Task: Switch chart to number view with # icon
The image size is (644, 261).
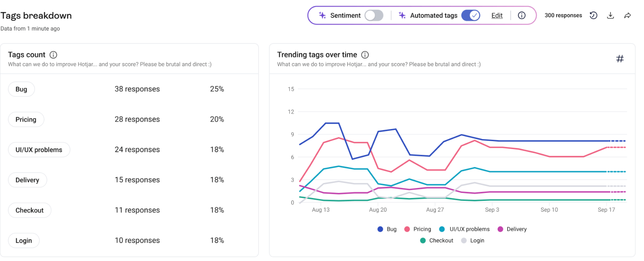Action: coord(620,59)
